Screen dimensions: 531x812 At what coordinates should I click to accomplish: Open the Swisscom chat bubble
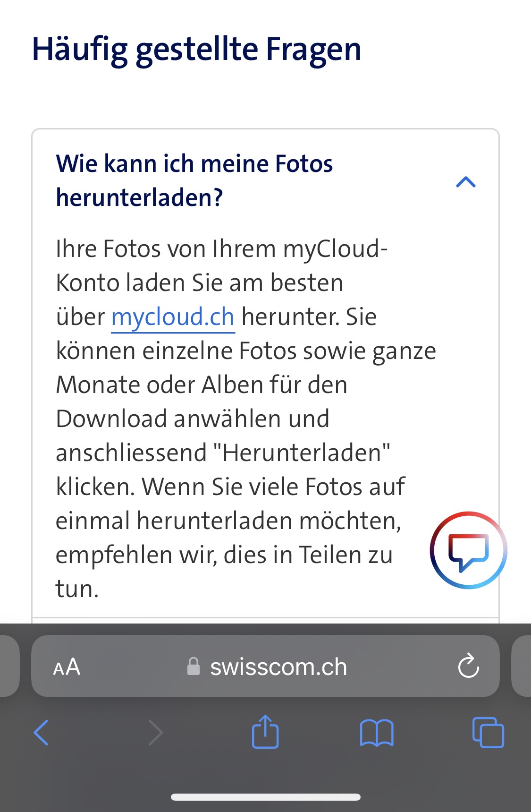(x=468, y=550)
